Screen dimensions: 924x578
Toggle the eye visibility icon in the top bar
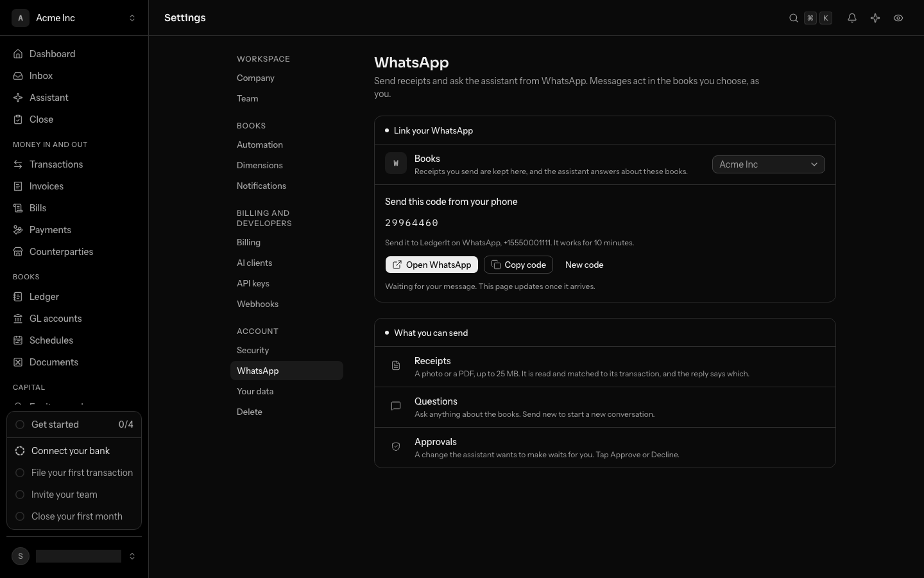898,18
